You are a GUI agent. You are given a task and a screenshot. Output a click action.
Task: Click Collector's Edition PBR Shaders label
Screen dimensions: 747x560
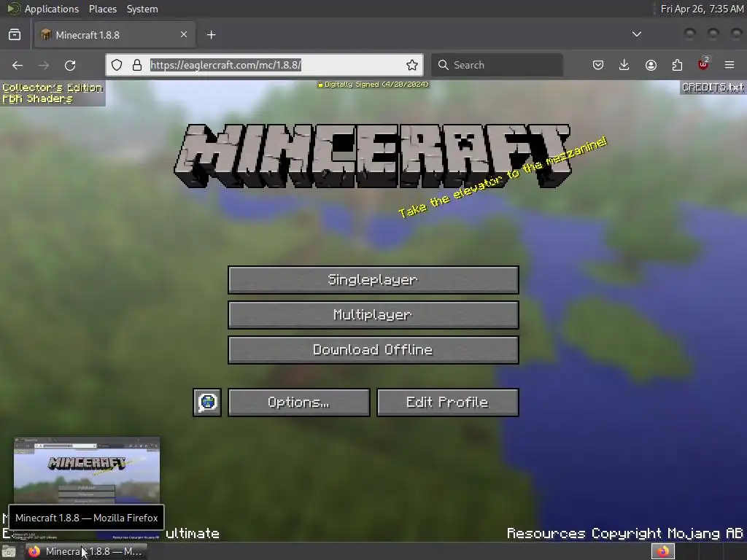[x=53, y=93]
